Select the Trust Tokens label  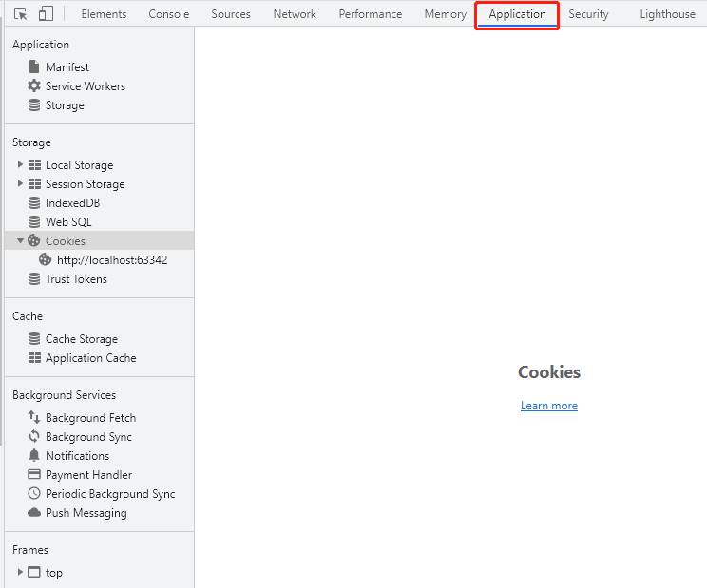(x=76, y=279)
